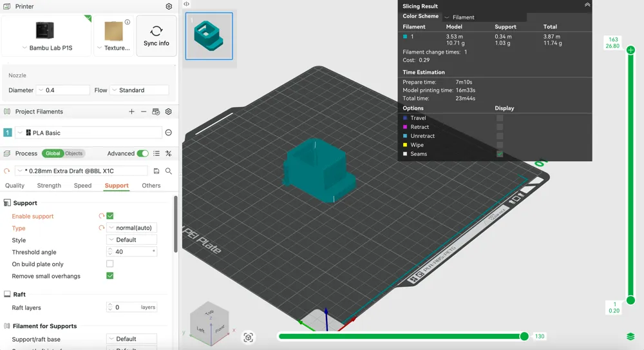Click the plate info icon
644x350 pixels.
point(128,22)
